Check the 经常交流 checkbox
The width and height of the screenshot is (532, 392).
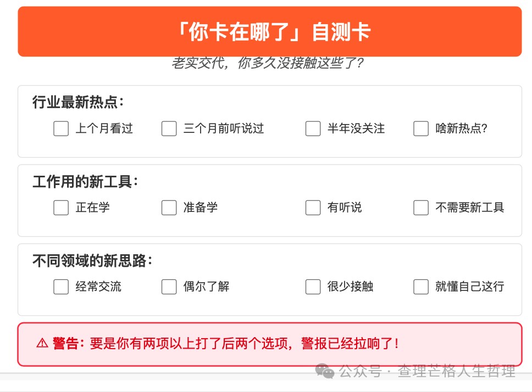61,287
